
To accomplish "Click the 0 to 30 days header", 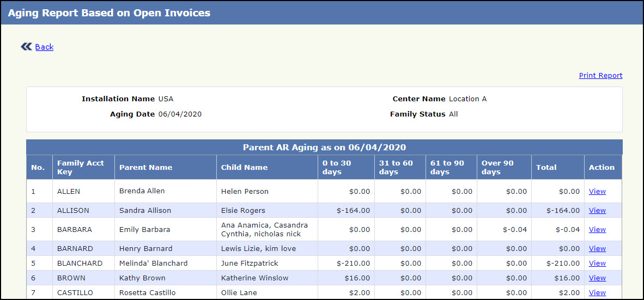I will tap(337, 168).
